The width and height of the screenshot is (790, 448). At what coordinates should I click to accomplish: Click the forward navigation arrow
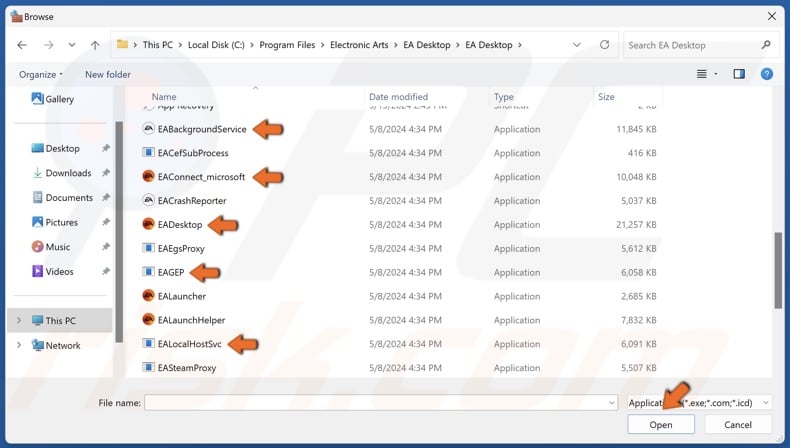(x=48, y=45)
